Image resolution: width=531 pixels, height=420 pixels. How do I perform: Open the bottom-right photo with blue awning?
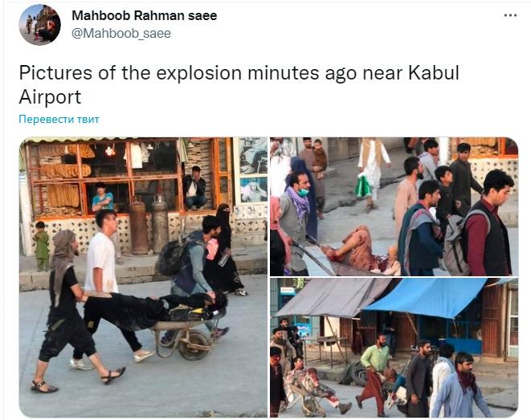tap(394, 348)
